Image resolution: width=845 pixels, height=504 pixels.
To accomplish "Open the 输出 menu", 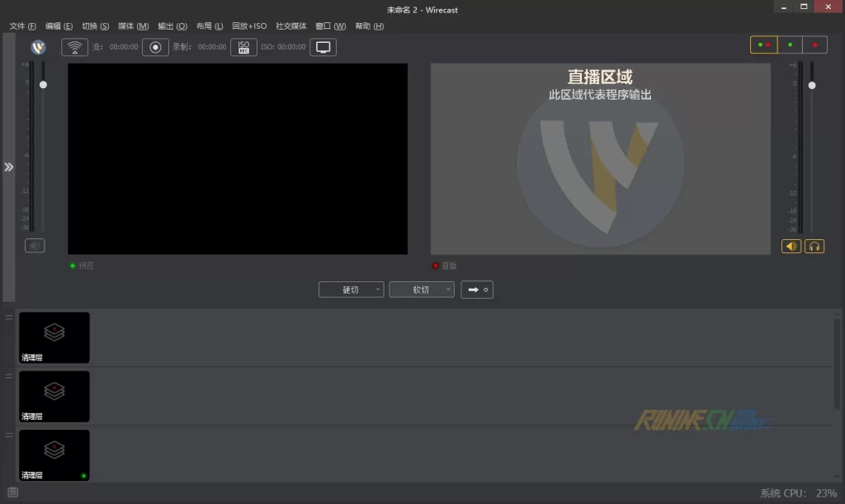I will tap(172, 26).
